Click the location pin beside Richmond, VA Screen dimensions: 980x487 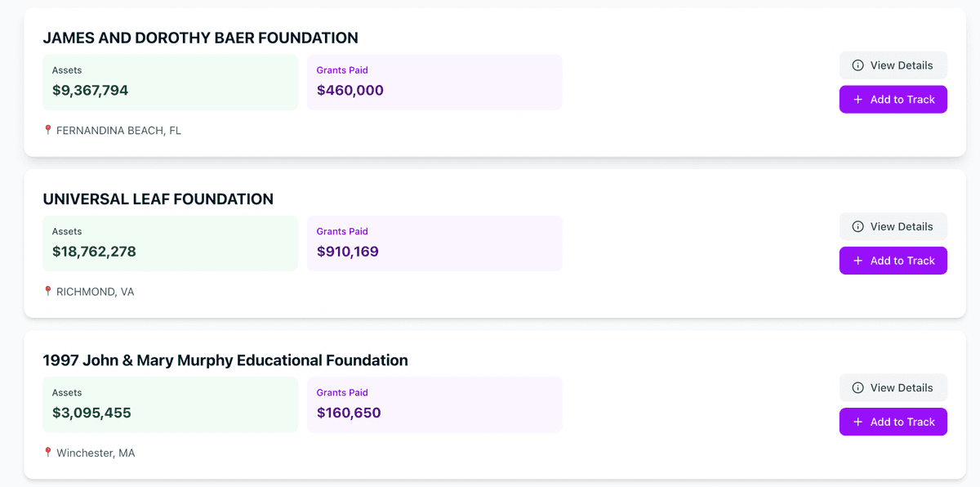[48, 291]
